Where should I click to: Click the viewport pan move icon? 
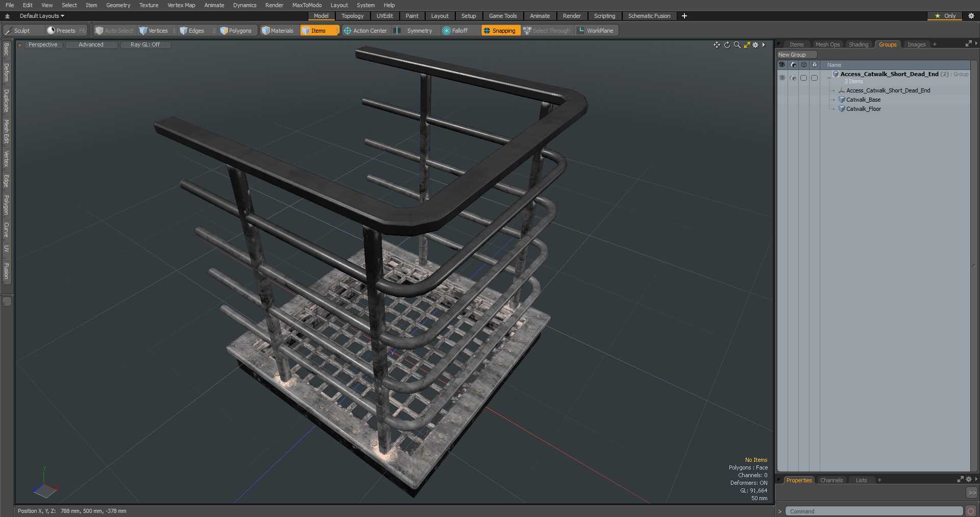coord(717,45)
